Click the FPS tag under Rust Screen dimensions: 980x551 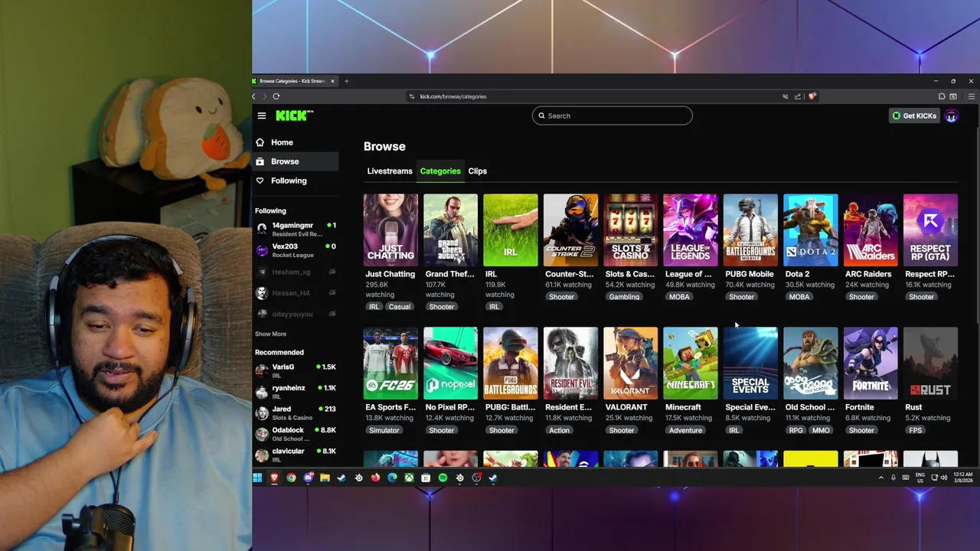(916, 430)
